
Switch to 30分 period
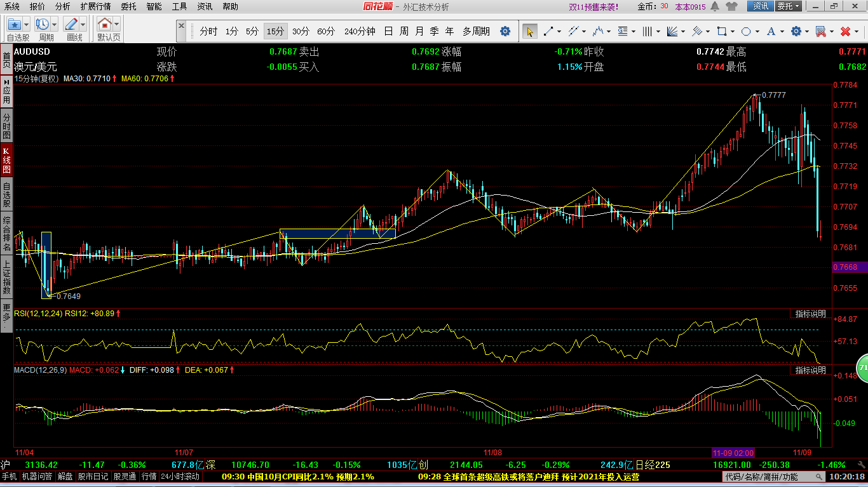(301, 31)
